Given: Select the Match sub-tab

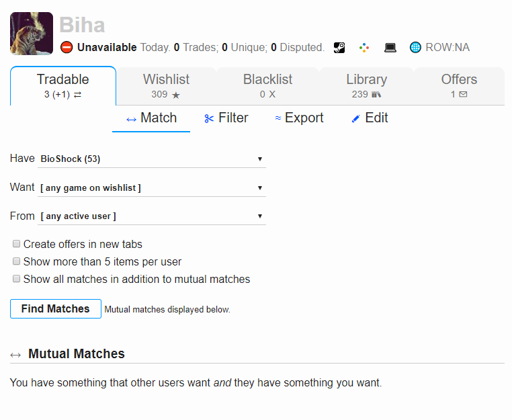Looking at the screenshot, I should (151, 118).
